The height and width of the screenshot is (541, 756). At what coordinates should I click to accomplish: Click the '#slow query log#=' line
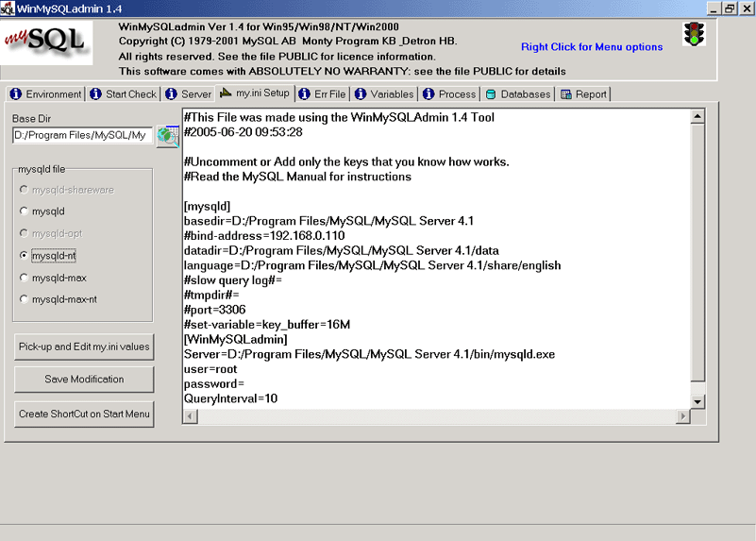[x=233, y=280]
